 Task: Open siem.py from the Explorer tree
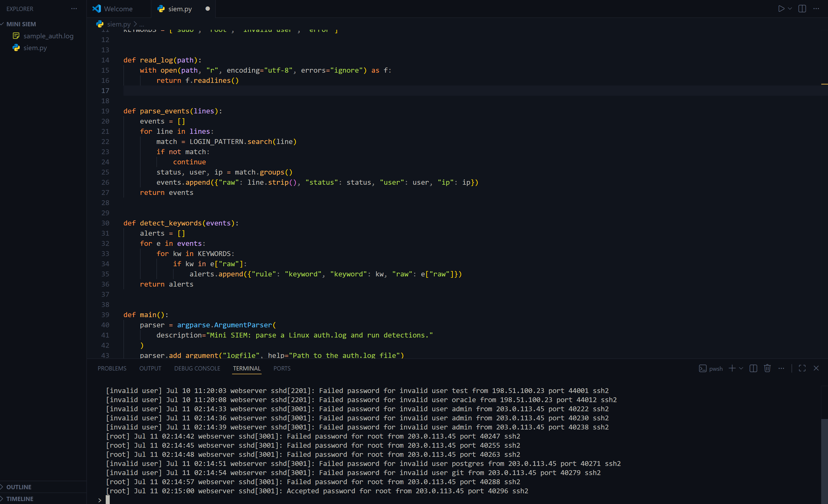click(35, 48)
